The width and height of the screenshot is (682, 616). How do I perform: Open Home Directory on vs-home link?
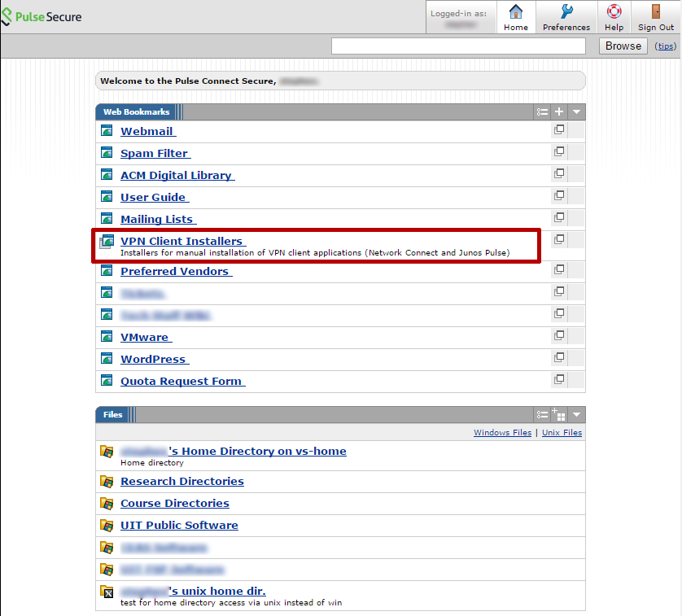coord(234,451)
